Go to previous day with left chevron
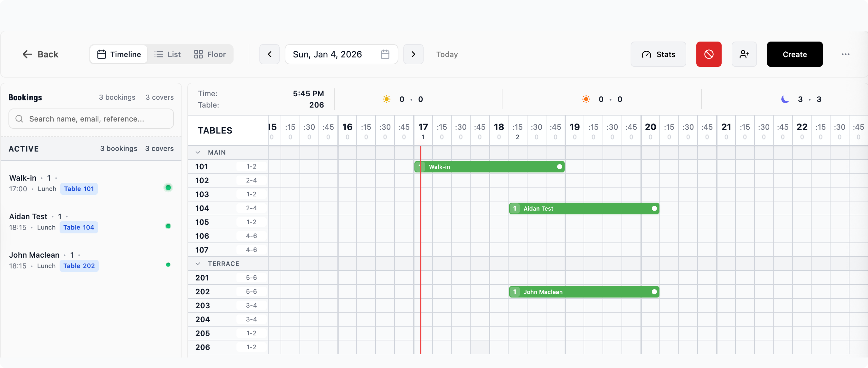The image size is (868, 368). tap(269, 54)
